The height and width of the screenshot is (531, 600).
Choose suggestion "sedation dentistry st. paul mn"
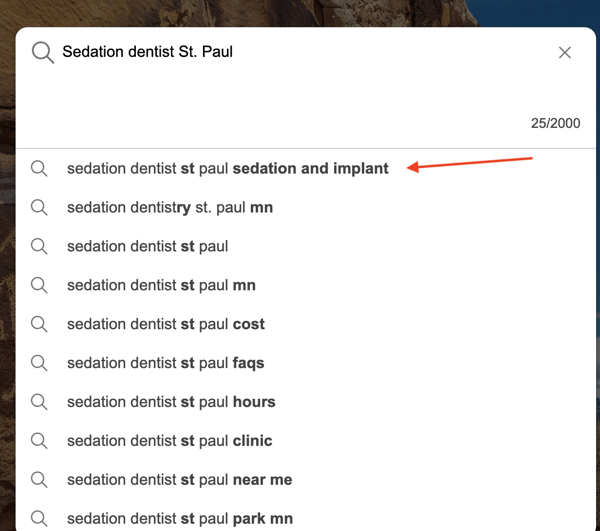(169, 208)
